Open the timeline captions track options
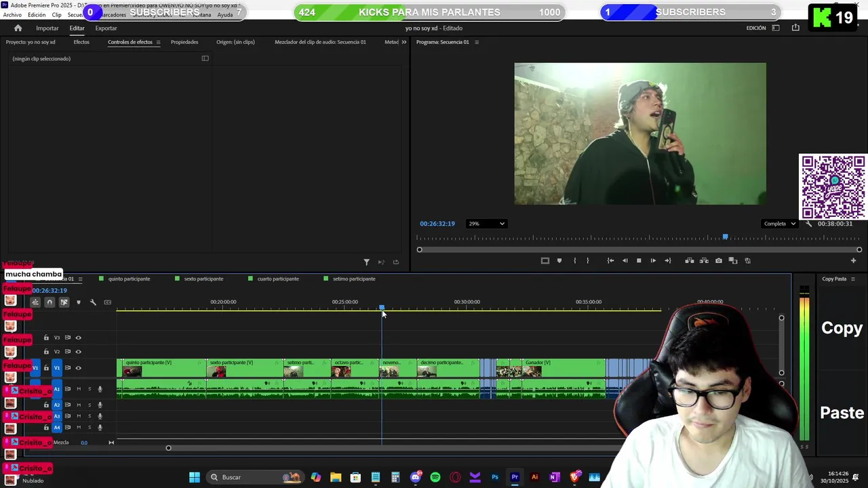Image resolution: width=868 pixels, height=488 pixels. coord(107,302)
